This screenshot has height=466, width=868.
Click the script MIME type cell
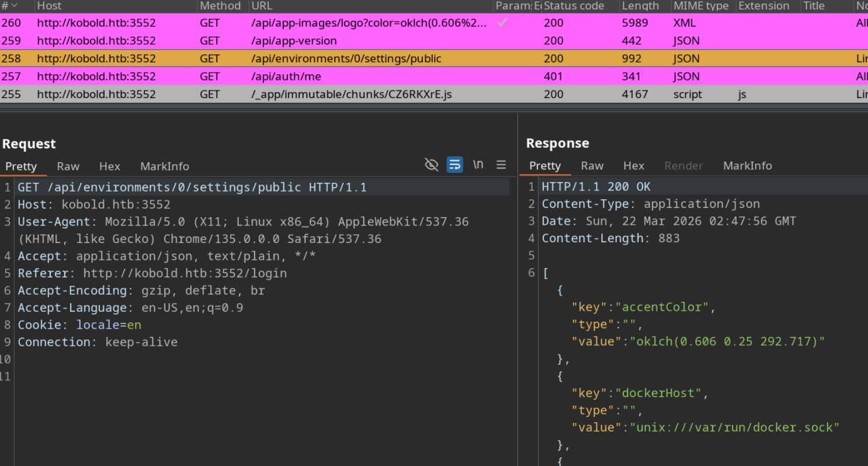tap(688, 94)
